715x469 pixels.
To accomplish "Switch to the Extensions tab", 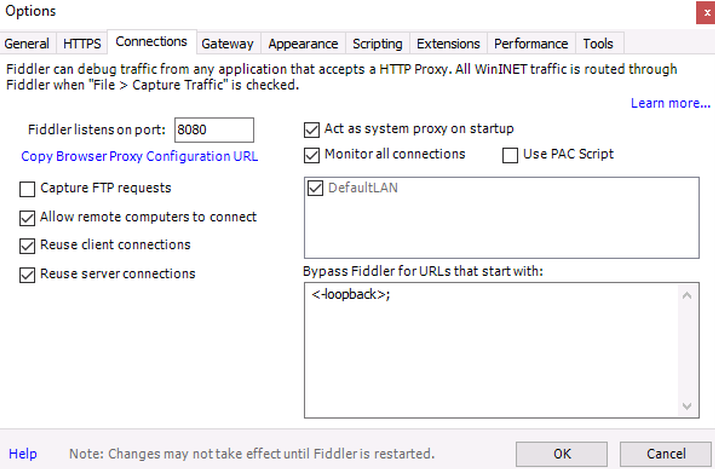I will [x=448, y=44].
